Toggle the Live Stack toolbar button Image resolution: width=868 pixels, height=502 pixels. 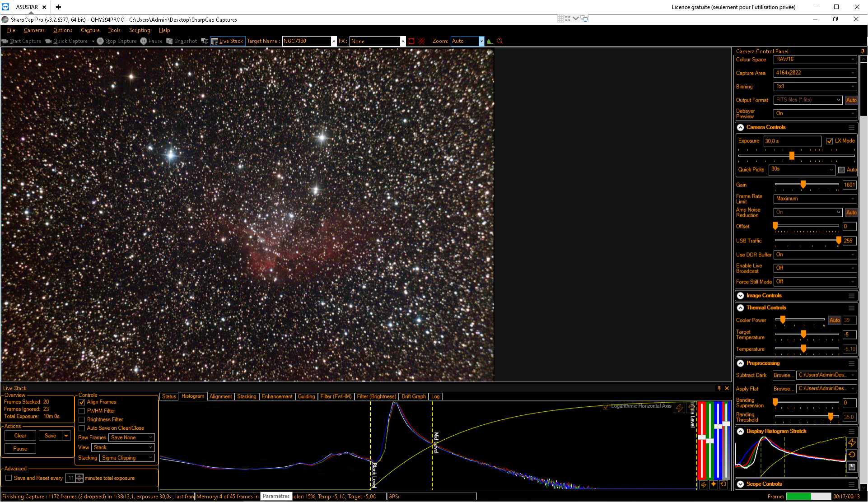pos(228,41)
